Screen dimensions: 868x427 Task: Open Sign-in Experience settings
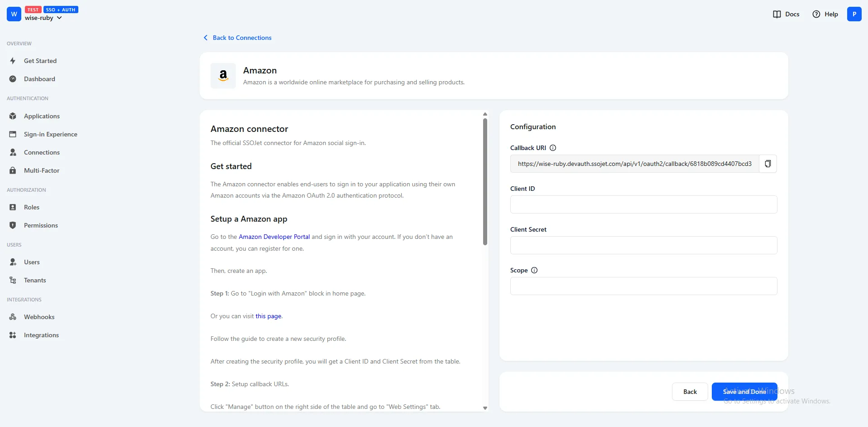50,134
